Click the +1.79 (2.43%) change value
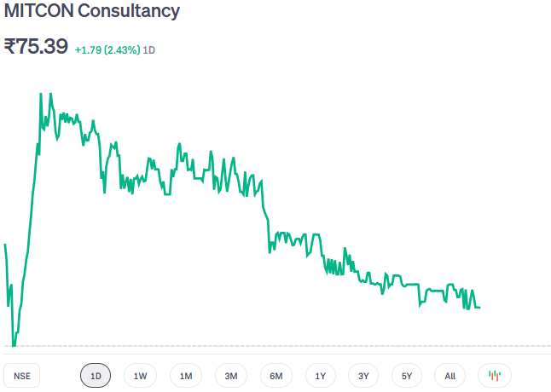551x392 pixels. [x=107, y=49]
